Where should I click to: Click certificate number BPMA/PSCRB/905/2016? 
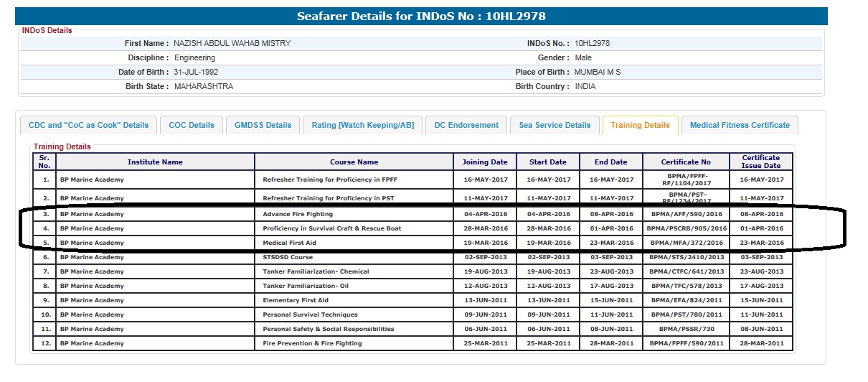tap(686, 228)
